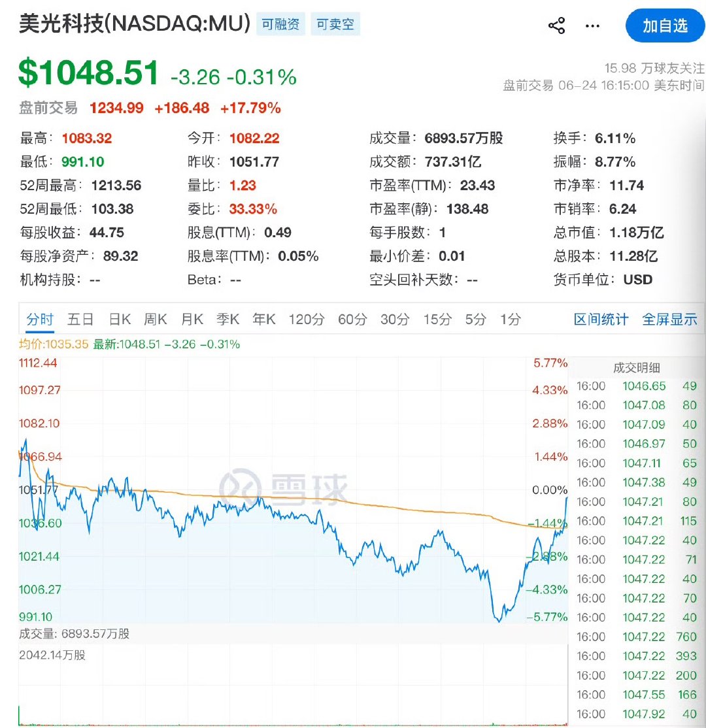Click the 每股净资产 value 89.32
Image resolution: width=706 pixels, height=728 pixels.
pos(121,256)
